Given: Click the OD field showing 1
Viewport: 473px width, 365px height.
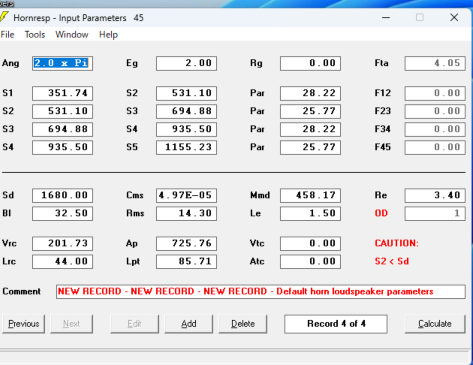Looking at the screenshot, I should click(x=435, y=213).
